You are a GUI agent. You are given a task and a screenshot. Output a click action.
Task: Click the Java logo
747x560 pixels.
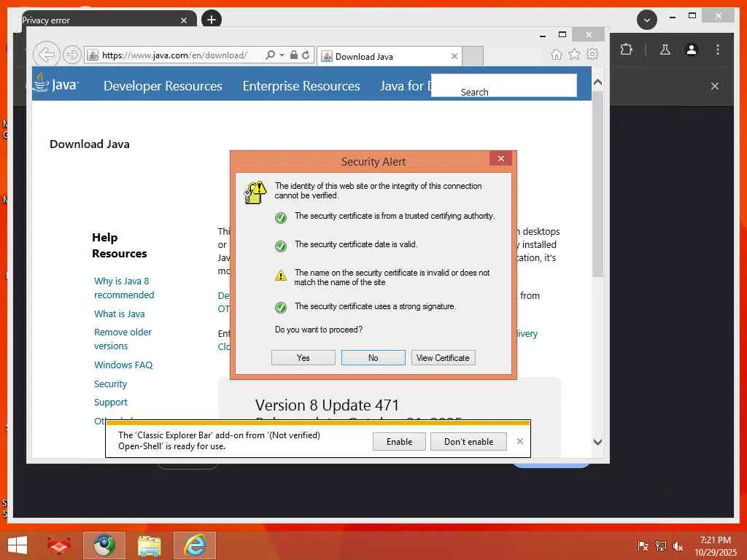56,83
